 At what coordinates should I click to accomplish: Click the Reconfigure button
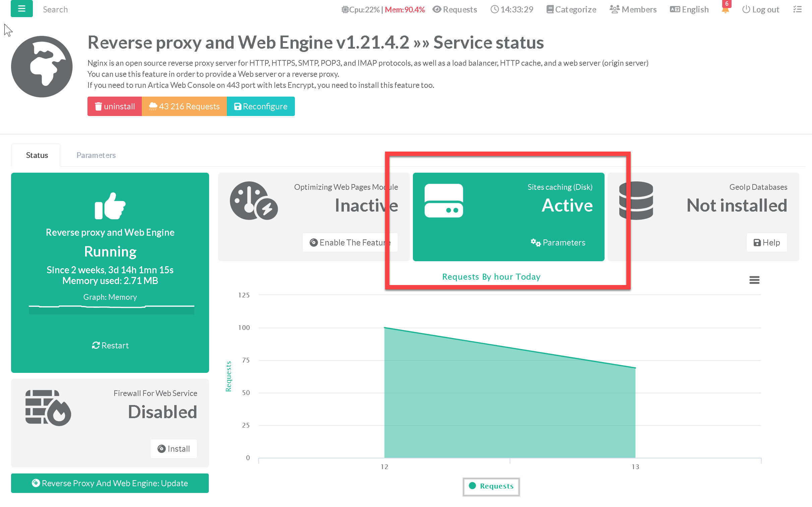(x=261, y=106)
